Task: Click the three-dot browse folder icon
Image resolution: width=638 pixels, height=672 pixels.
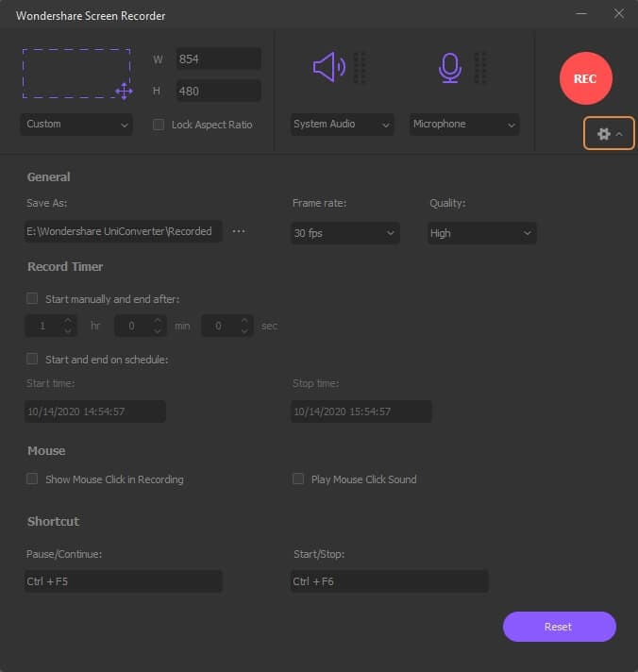Action: pos(239,231)
